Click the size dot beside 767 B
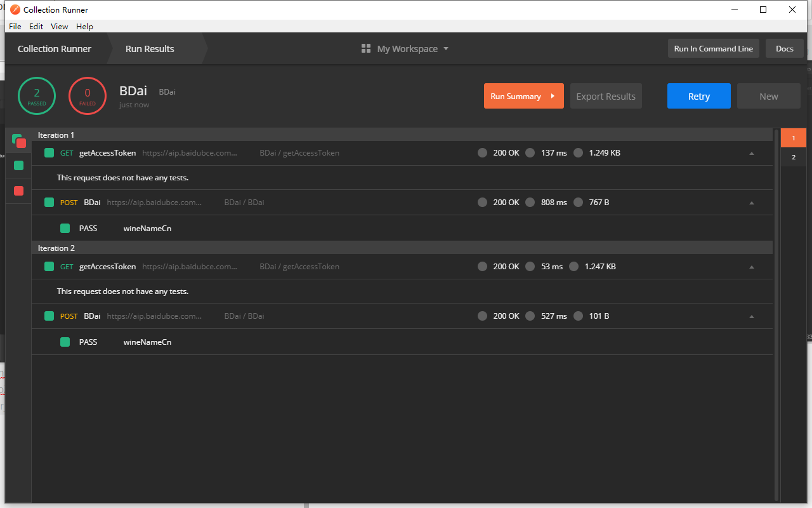The width and height of the screenshot is (812, 508). coord(578,203)
